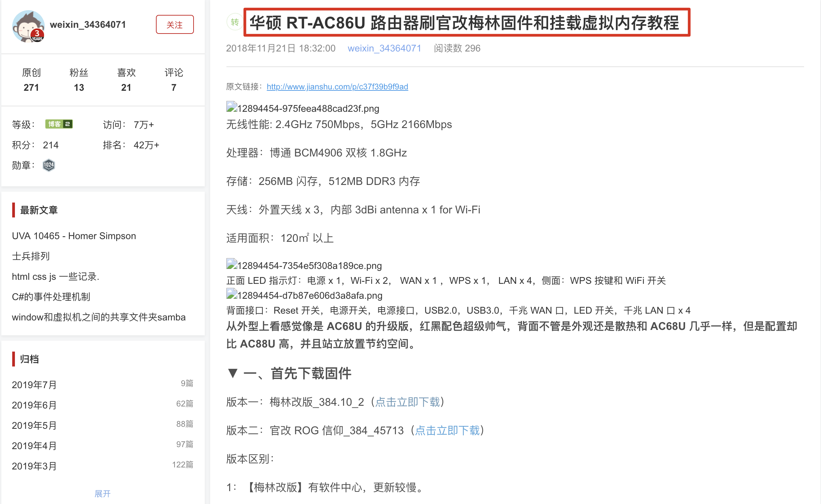Open article UVA 10465 - Homer Simpson

point(74,236)
